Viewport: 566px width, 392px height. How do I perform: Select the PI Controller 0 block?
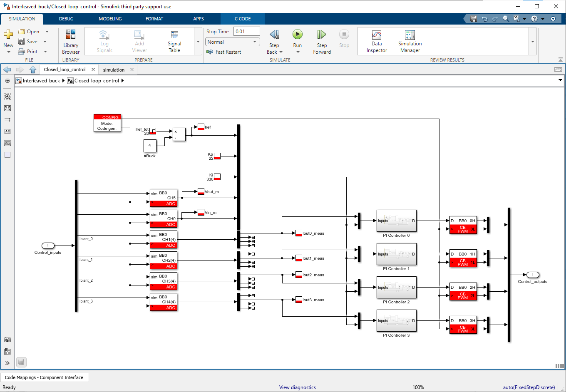397,221
